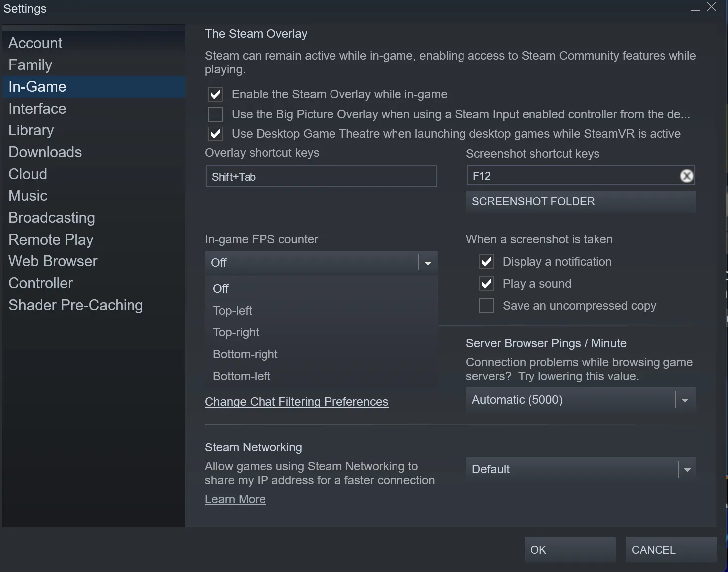Select Bottom-right FPS counter position
This screenshot has height=572, width=728.
(245, 354)
